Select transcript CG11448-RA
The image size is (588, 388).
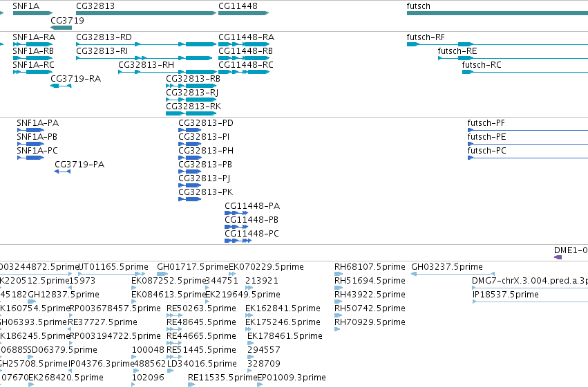tap(244, 44)
